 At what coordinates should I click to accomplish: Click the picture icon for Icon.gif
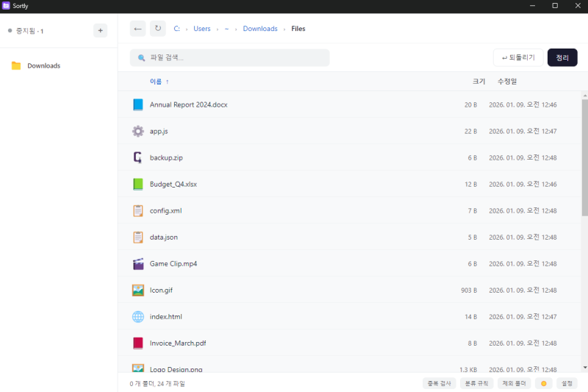tap(138, 291)
